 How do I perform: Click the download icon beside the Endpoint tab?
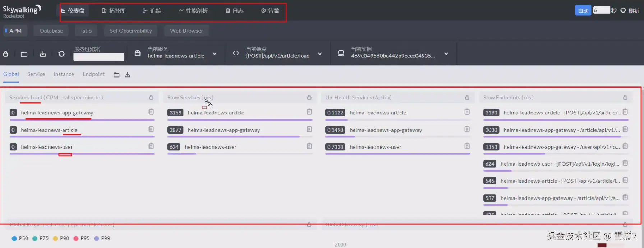point(127,75)
